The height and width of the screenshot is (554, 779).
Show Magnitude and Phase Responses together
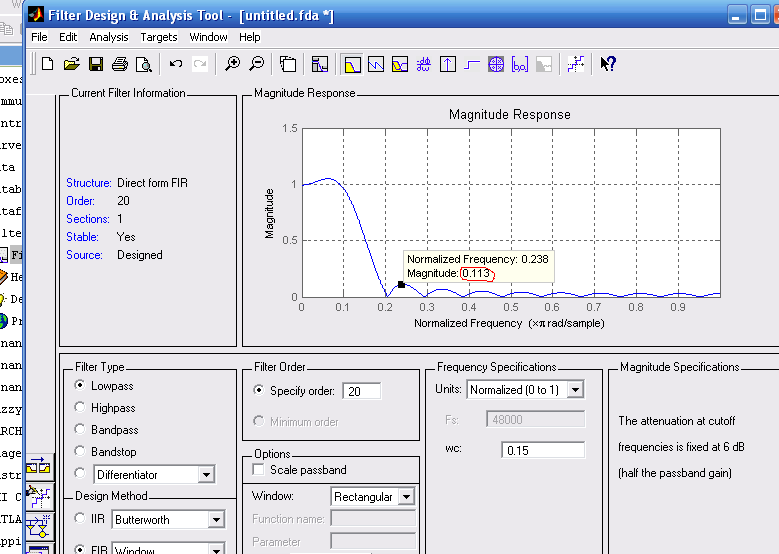tap(400, 64)
